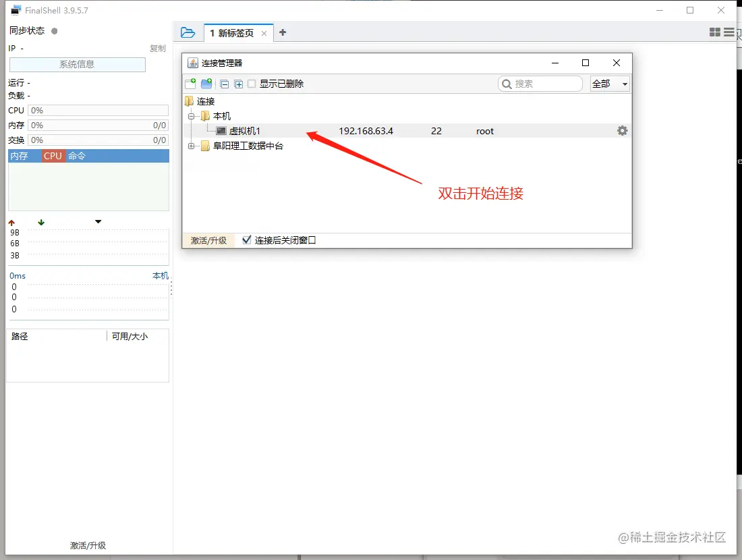742x560 pixels.
Task: Click the 复制 link beside IP
Action: pos(158,49)
